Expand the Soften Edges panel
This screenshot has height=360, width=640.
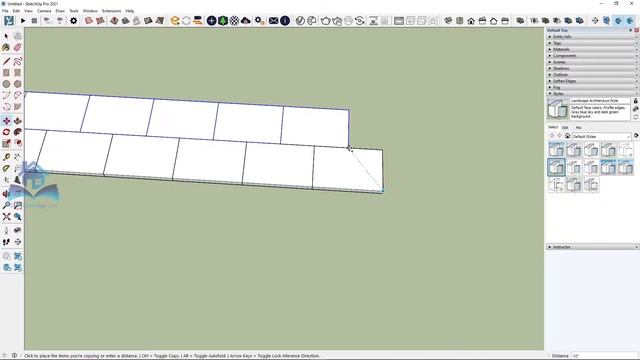coord(592,81)
